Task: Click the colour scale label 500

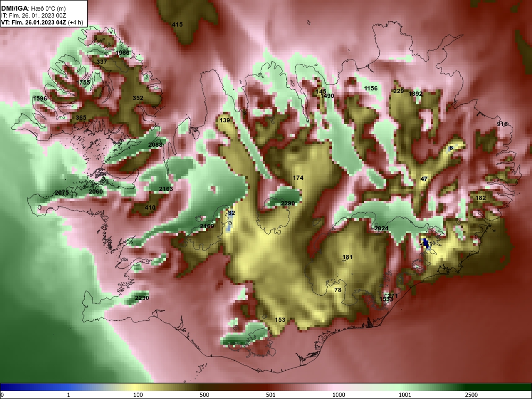Action: click(204, 395)
